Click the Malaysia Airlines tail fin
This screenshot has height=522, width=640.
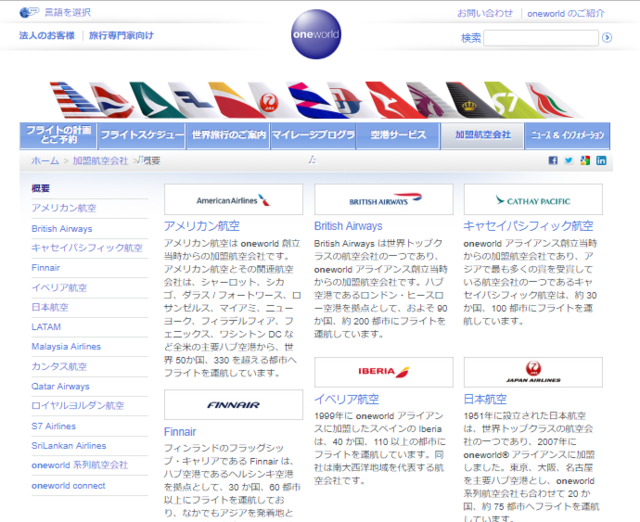tap(347, 100)
